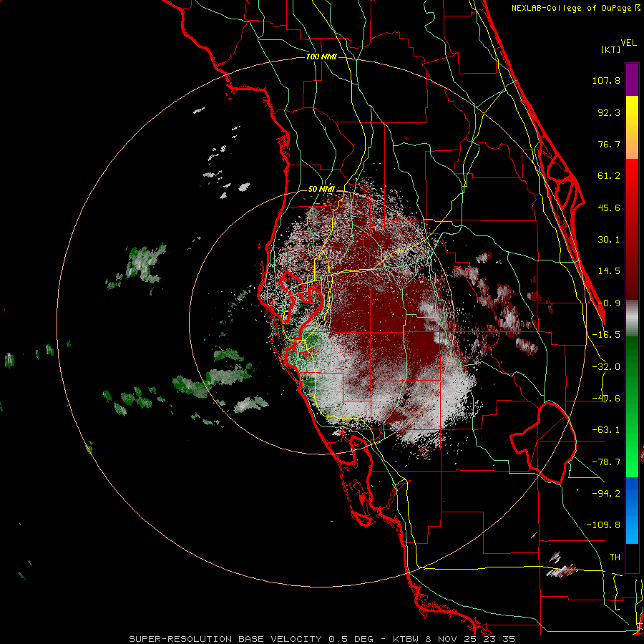Click the bright green segment of the color bar
This screenshot has height=644, width=644.
click(632, 406)
